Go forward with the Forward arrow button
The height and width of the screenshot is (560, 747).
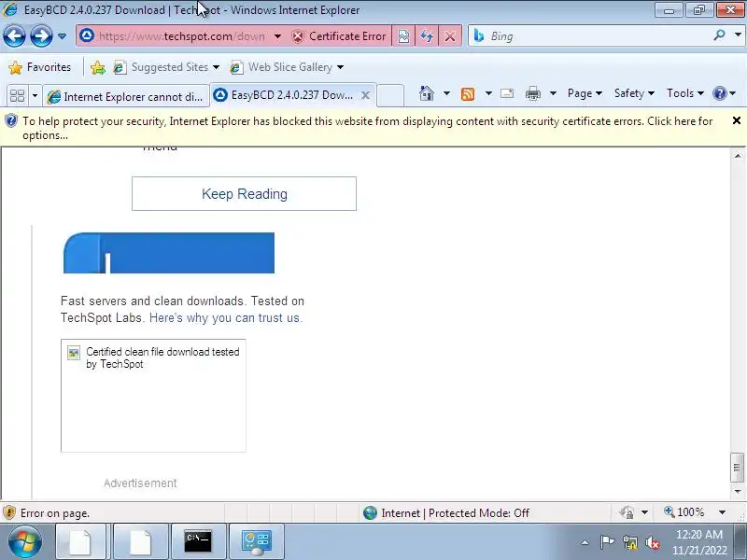tap(41, 36)
